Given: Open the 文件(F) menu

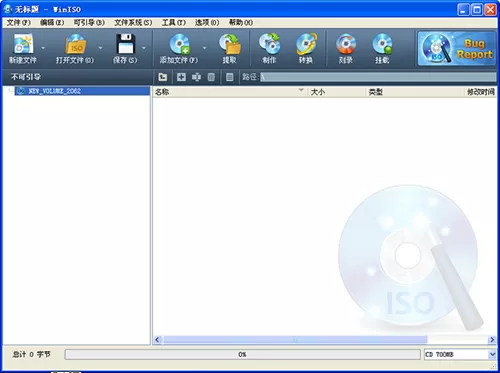Looking at the screenshot, I should [x=19, y=22].
